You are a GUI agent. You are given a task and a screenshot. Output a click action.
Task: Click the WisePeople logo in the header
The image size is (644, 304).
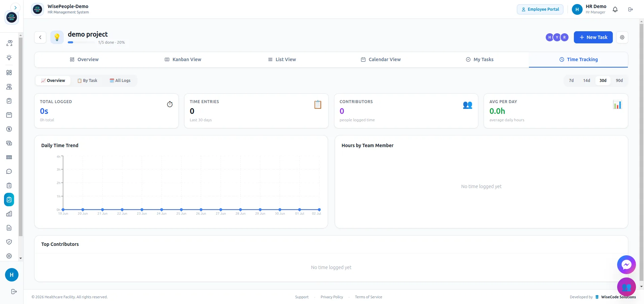pyautogui.click(x=38, y=9)
